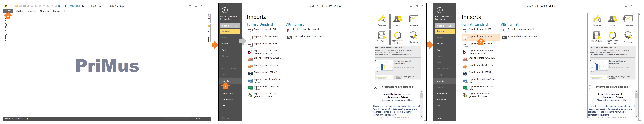
Task: Click the ABC spell check icon
Action: pyautogui.click(x=36, y=6)
